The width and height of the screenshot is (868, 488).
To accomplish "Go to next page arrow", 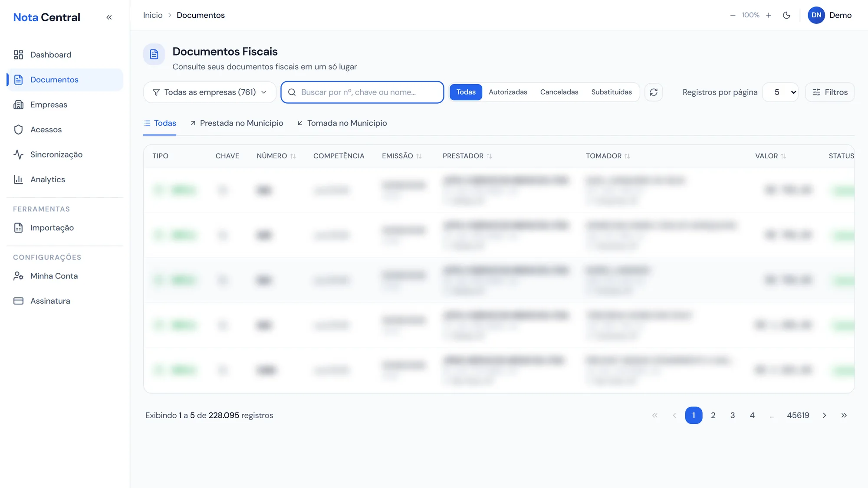I will coord(825,416).
